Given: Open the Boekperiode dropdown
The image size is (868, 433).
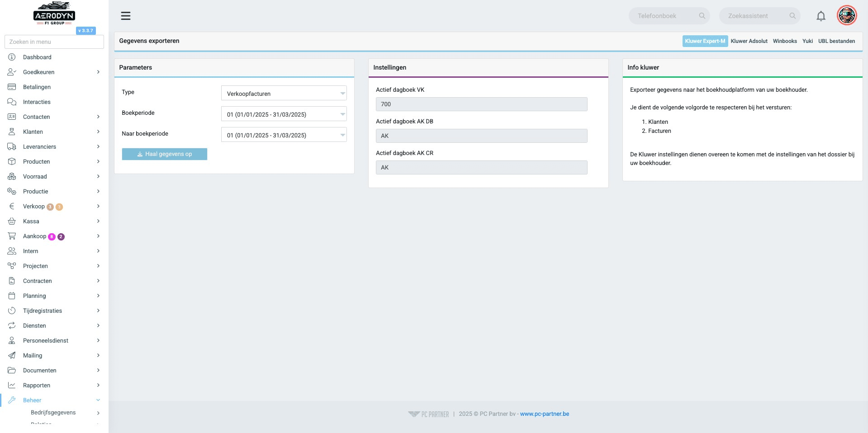Looking at the screenshot, I should click(284, 114).
